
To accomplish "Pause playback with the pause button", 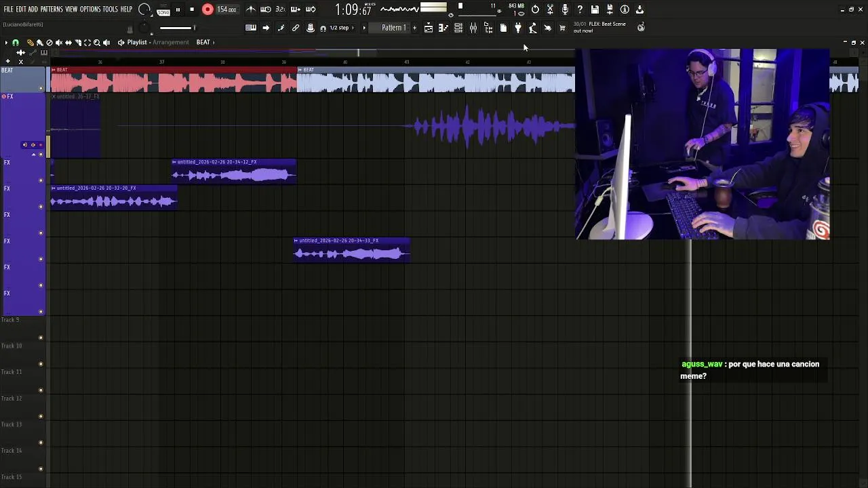I will 178,9.
